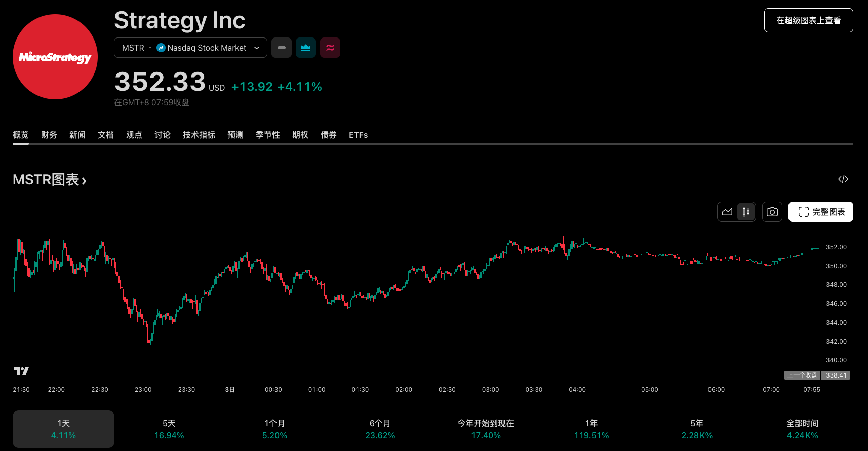Select the 全部时间 range
The width and height of the screenshot is (868, 451).
(802, 429)
